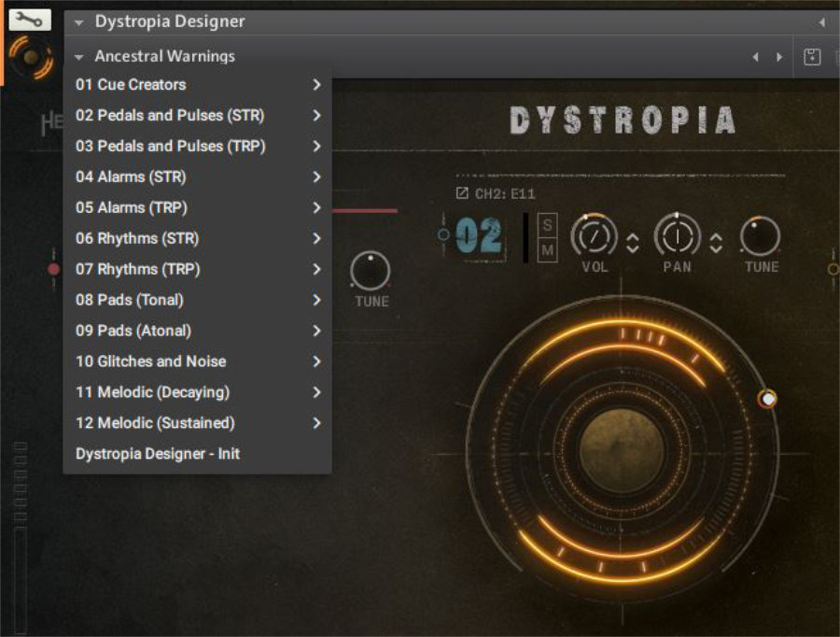Toggle Solo (S) for channel 02
Screen dimensions: 840x637
click(548, 225)
